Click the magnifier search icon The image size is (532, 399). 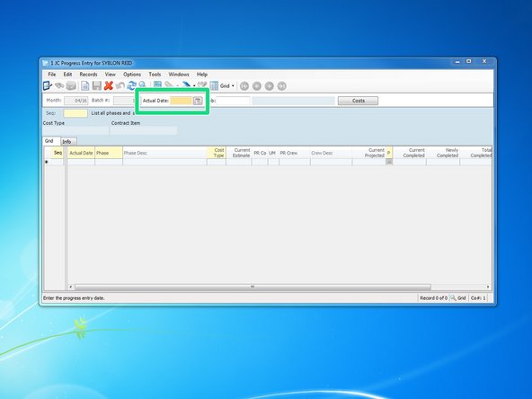142,84
